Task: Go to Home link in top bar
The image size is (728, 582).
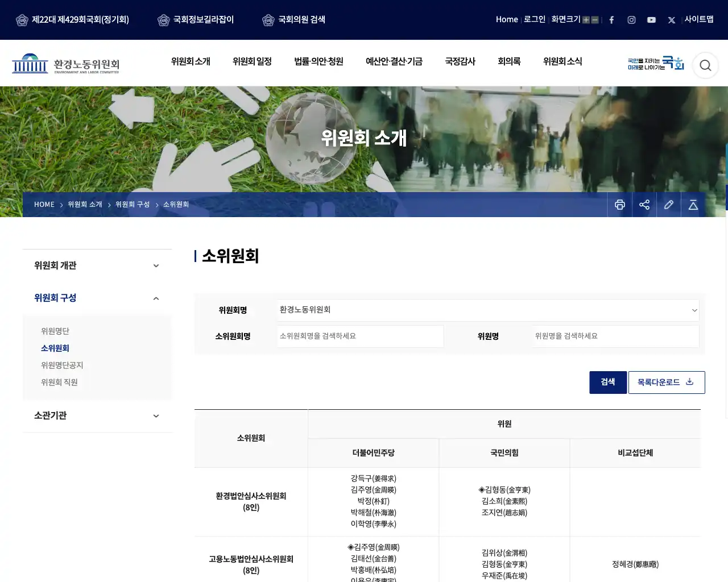Action: click(x=507, y=19)
